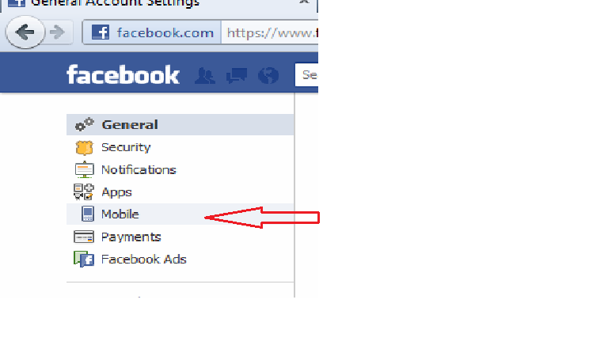Click the Facebook search box
608x364 pixels.
(306, 75)
